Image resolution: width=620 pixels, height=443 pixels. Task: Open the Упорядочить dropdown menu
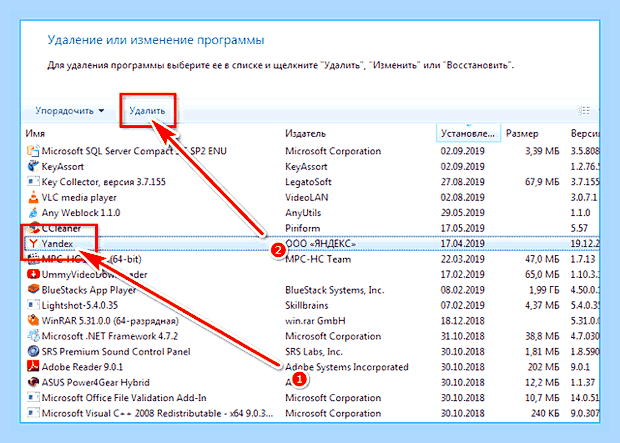[70, 111]
